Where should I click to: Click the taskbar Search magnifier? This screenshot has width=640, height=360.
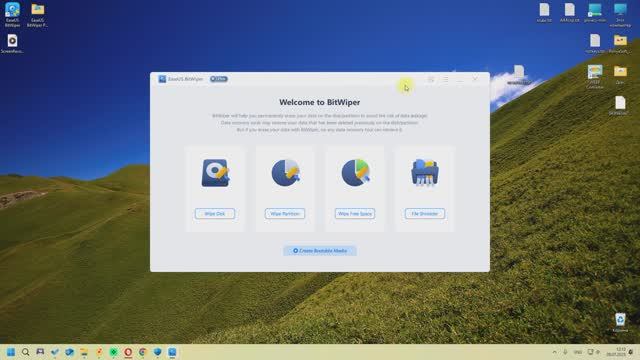26,352
